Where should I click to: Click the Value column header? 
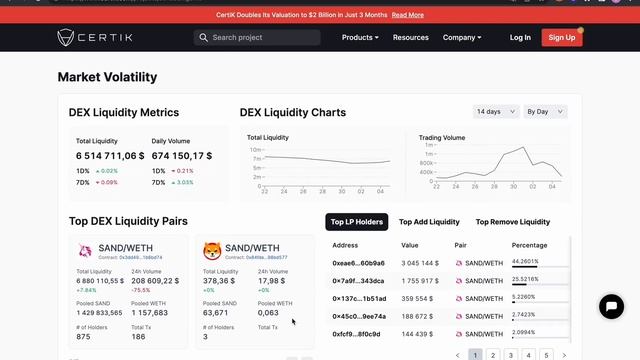coord(409,245)
